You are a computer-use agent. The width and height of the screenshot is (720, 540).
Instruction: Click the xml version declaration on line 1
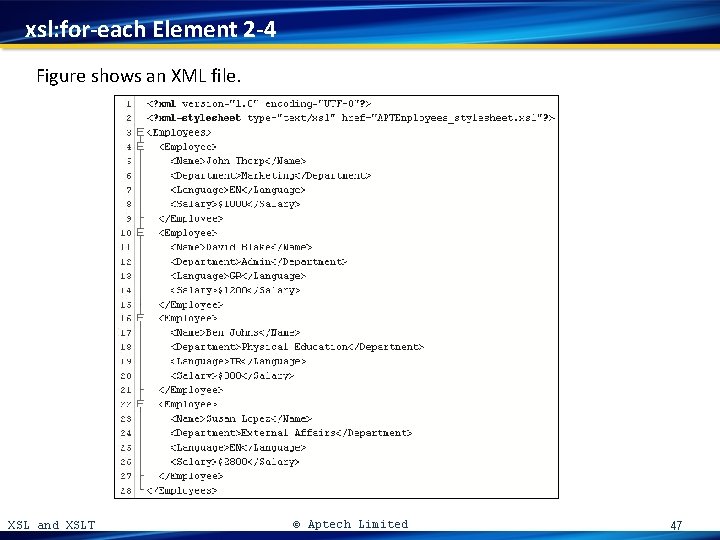pos(259,104)
